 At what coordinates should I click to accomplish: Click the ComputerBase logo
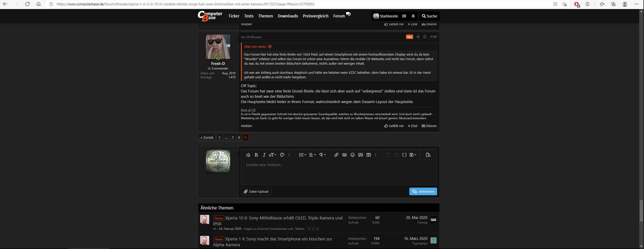210,16
